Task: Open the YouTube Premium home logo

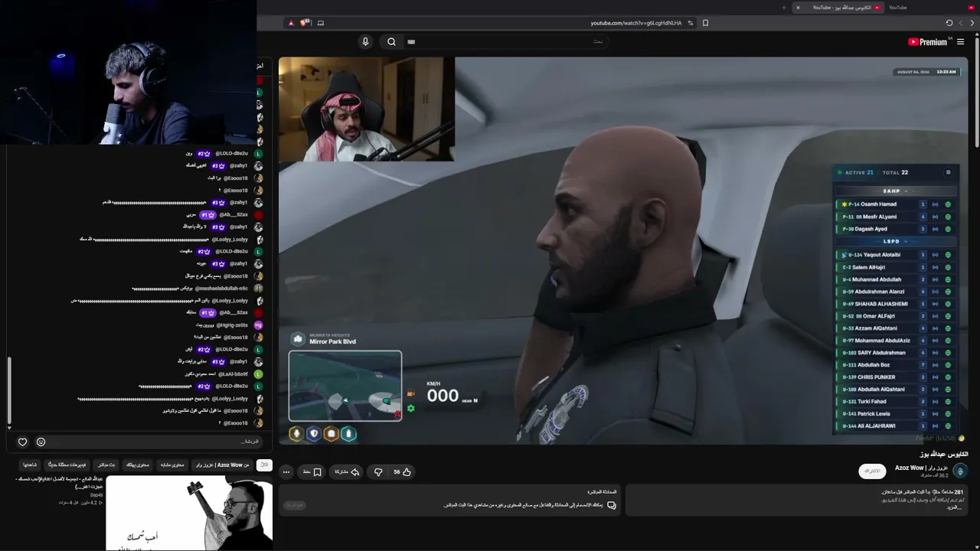Action: (x=928, y=42)
